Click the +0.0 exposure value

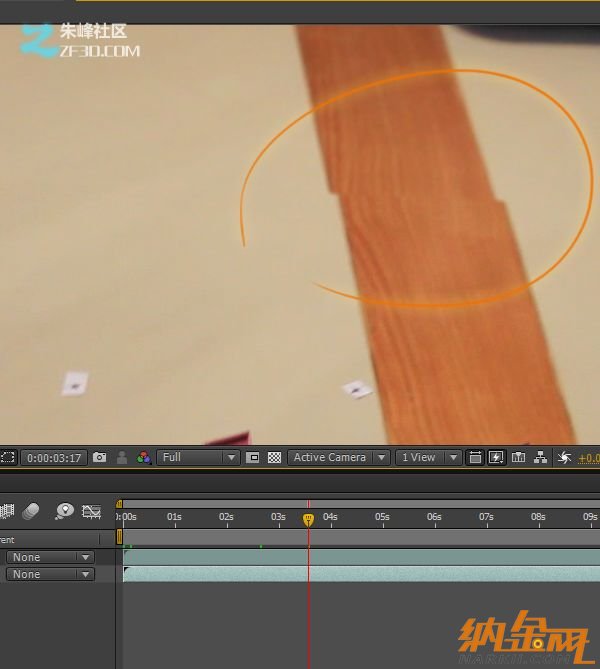pos(588,458)
